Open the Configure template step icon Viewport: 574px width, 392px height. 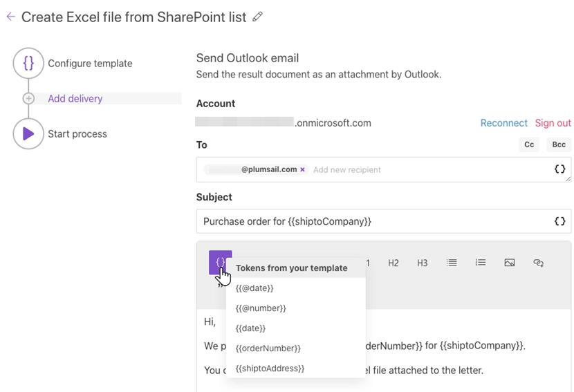click(28, 63)
